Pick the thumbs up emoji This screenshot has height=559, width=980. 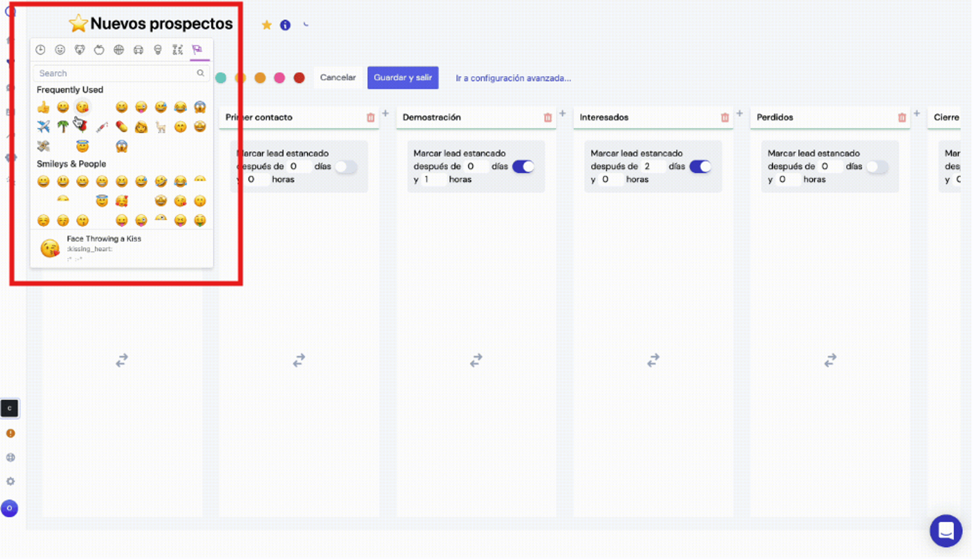coord(43,107)
